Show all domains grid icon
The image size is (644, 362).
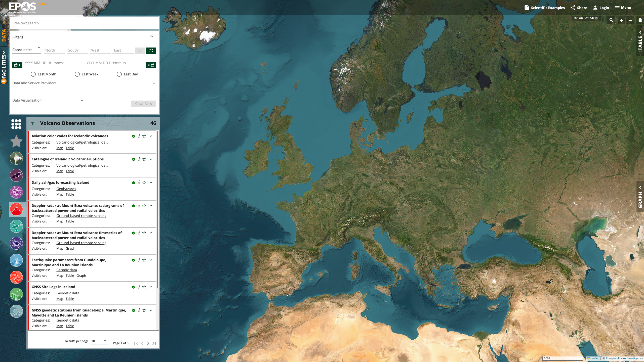[16, 124]
